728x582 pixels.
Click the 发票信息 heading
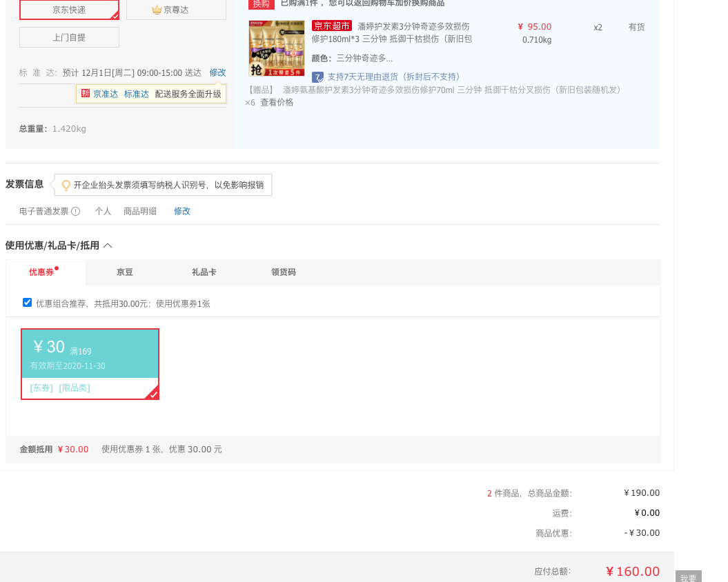point(24,184)
